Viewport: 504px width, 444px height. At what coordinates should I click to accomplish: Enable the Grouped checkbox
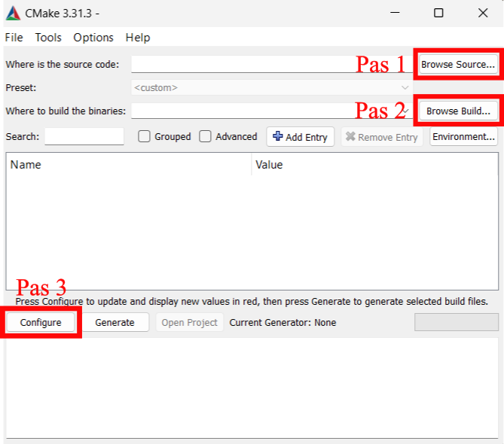[x=145, y=137]
